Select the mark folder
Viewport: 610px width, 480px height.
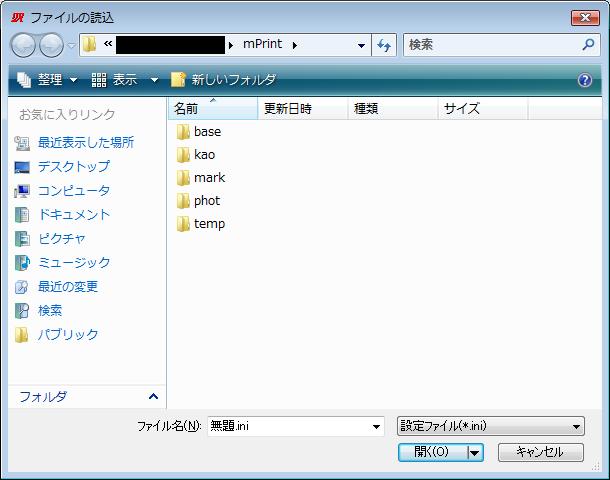[209, 178]
